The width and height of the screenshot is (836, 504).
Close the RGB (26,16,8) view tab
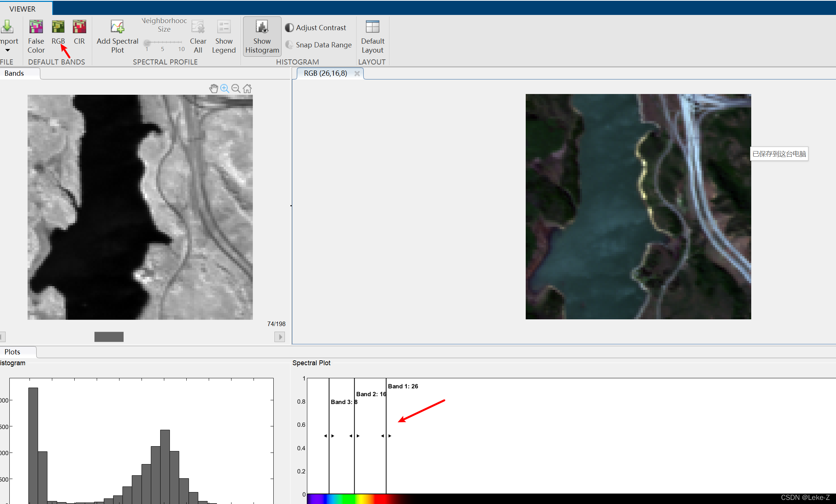(x=357, y=73)
